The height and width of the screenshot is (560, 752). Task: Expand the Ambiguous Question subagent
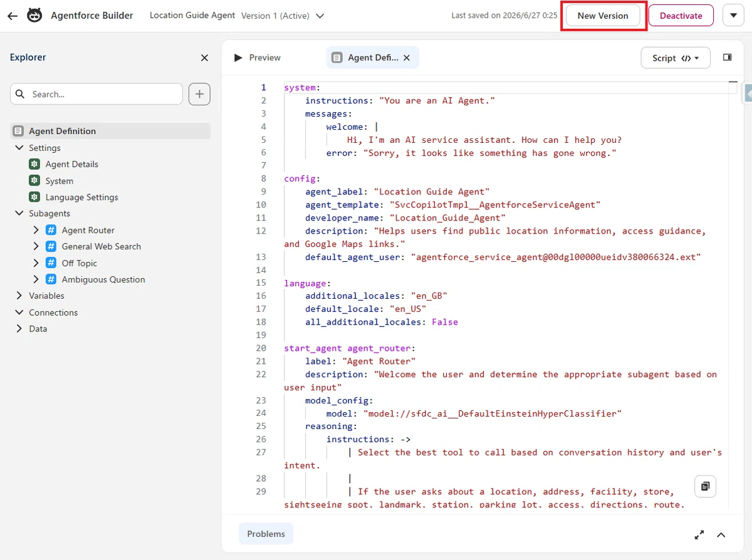pos(36,279)
